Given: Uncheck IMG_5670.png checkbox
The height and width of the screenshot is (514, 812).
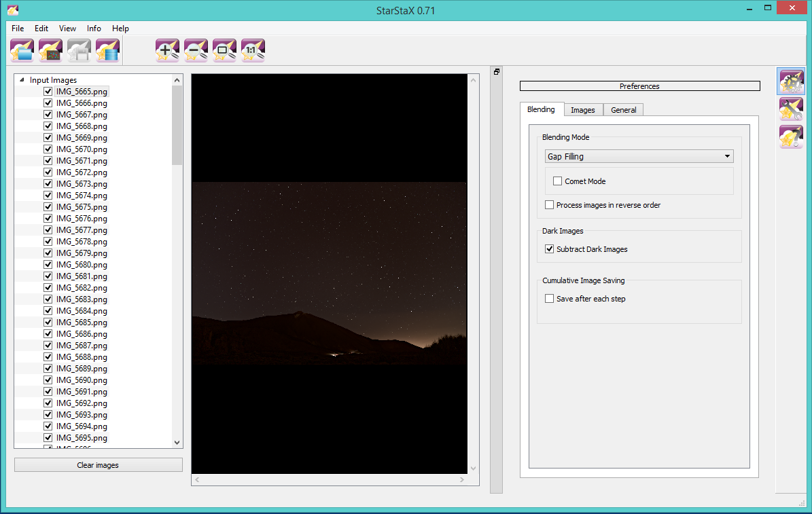Looking at the screenshot, I should (x=48, y=149).
